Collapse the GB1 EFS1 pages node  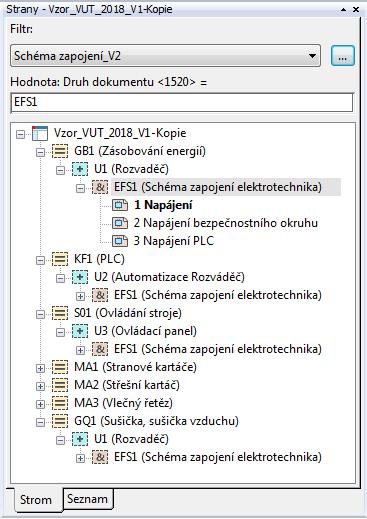80,188
